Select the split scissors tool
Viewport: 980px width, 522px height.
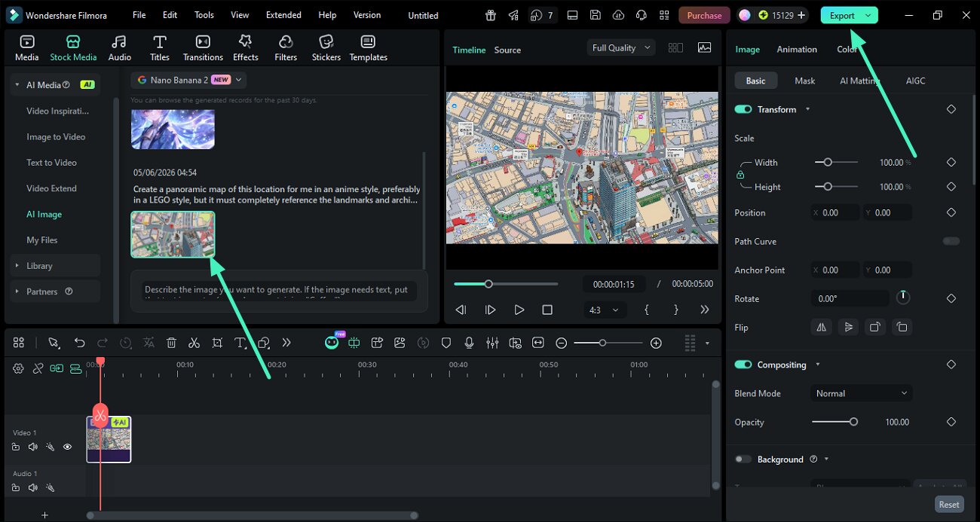194,343
